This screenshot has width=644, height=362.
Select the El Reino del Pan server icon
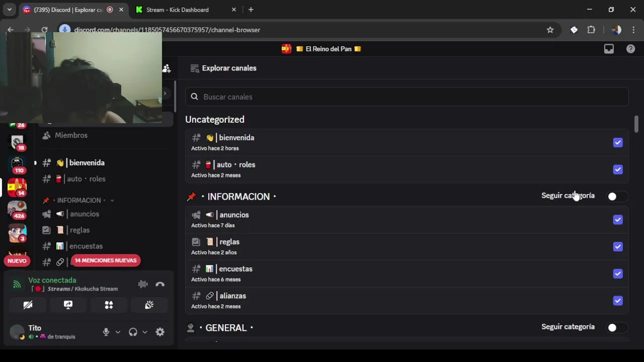click(x=17, y=188)
